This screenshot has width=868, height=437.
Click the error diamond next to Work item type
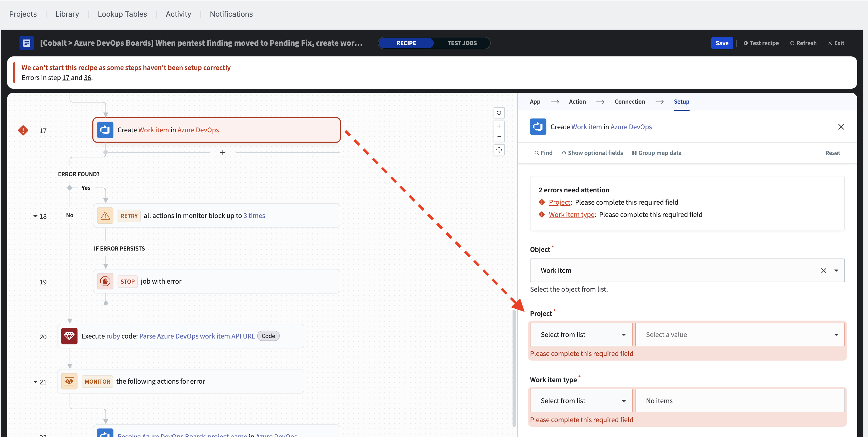[x=542, y=215]
